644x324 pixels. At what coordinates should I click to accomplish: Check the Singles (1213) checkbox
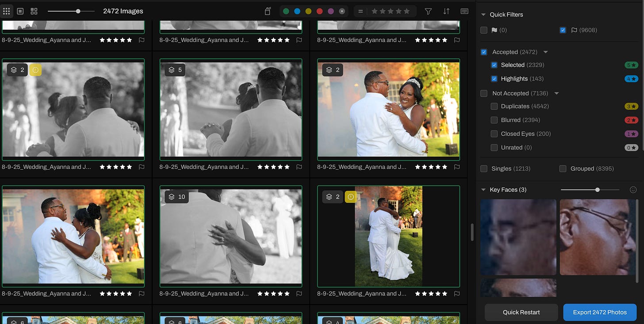pos(484,168)
